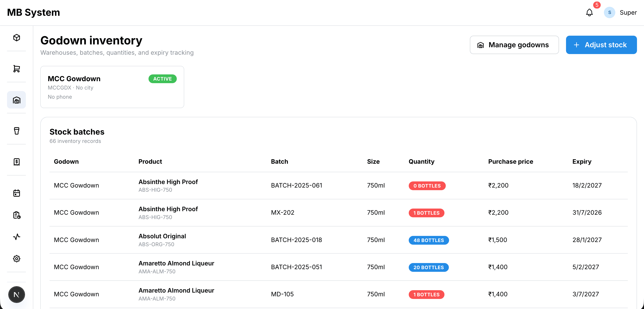Click the Adjust stock button
Viewport: 644px width, 309px height.
(601, 45)
